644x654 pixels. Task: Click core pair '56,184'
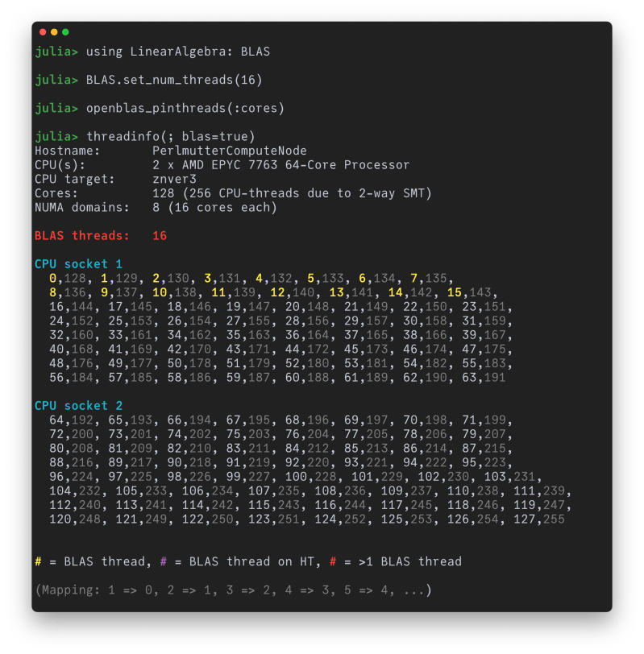(71, 378)
